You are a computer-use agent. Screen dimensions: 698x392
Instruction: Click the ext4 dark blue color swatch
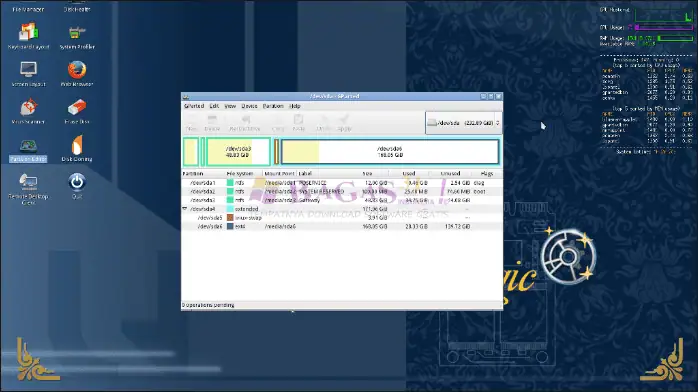tap(230, 226)
